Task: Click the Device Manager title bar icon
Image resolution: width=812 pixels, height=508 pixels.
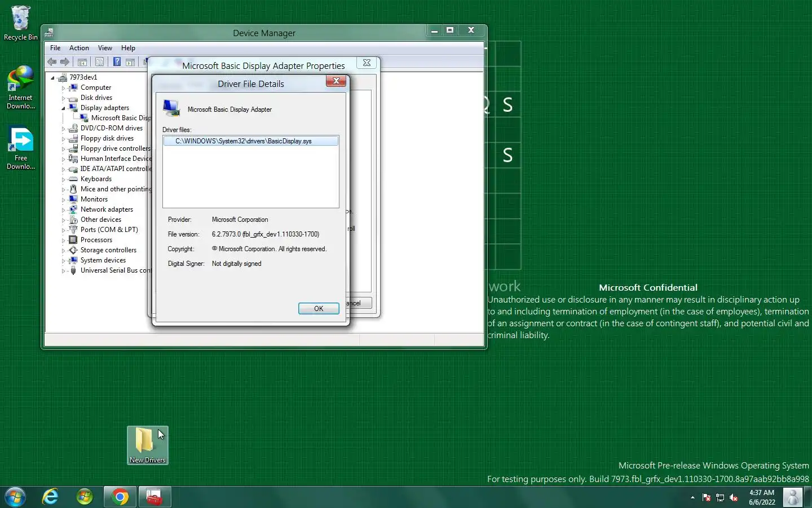Action: [50, 33]
